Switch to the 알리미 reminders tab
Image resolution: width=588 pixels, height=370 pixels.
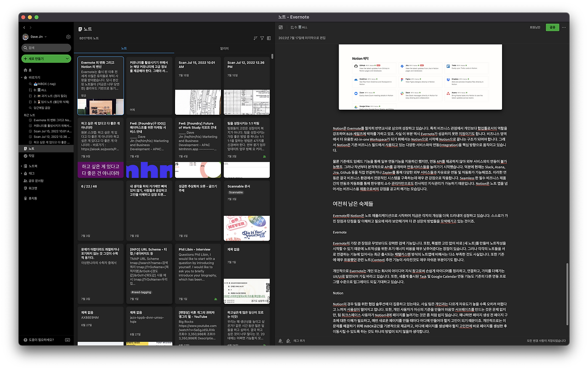click(x=225, y=48)
